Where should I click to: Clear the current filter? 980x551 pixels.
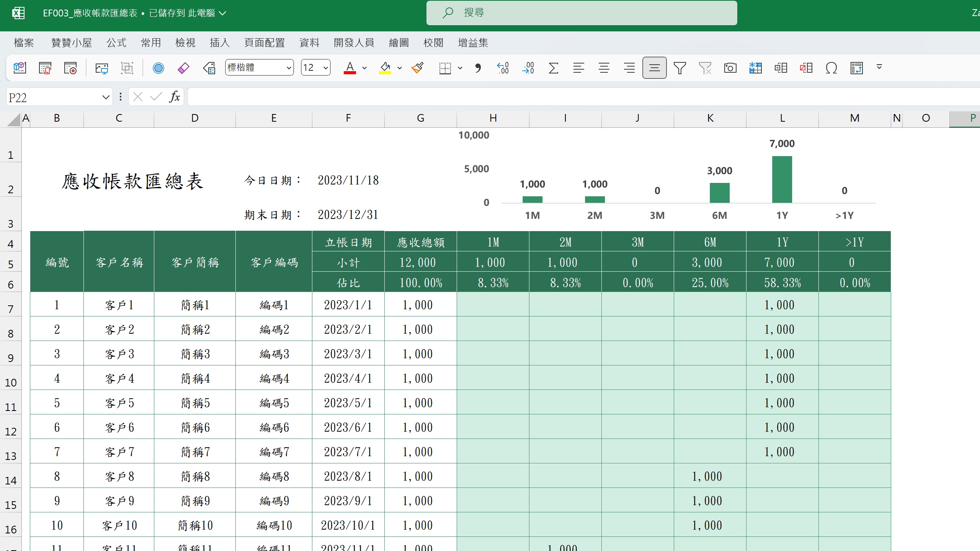click(706, 68)
